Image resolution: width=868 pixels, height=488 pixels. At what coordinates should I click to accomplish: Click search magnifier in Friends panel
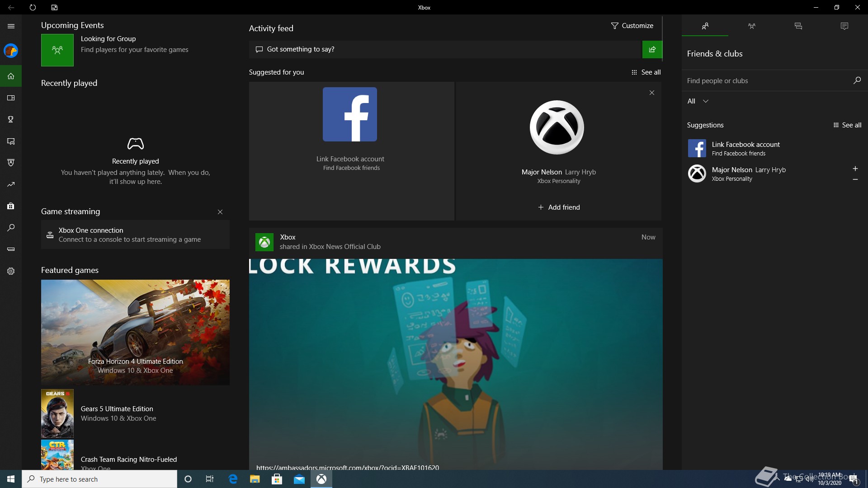pyautogui.click(x=857, y=80)
